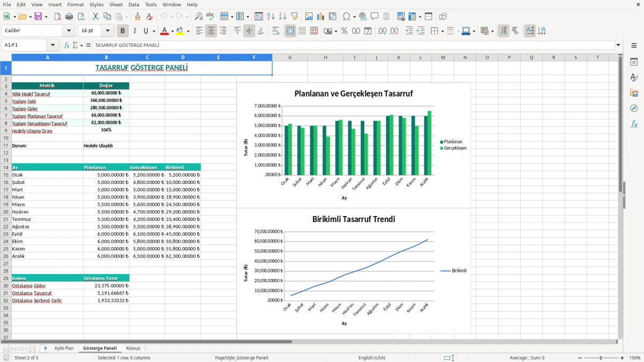Click the Sum (Σ) button in formula bar

(x=75, y=45)
